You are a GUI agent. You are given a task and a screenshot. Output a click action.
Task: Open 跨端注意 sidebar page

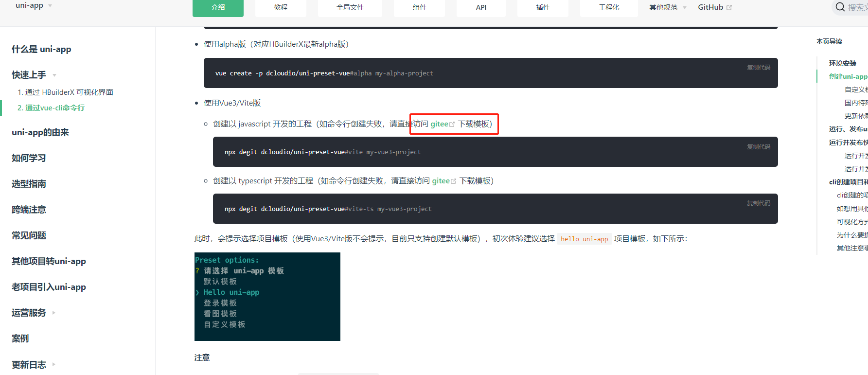(x=29, y=210)
